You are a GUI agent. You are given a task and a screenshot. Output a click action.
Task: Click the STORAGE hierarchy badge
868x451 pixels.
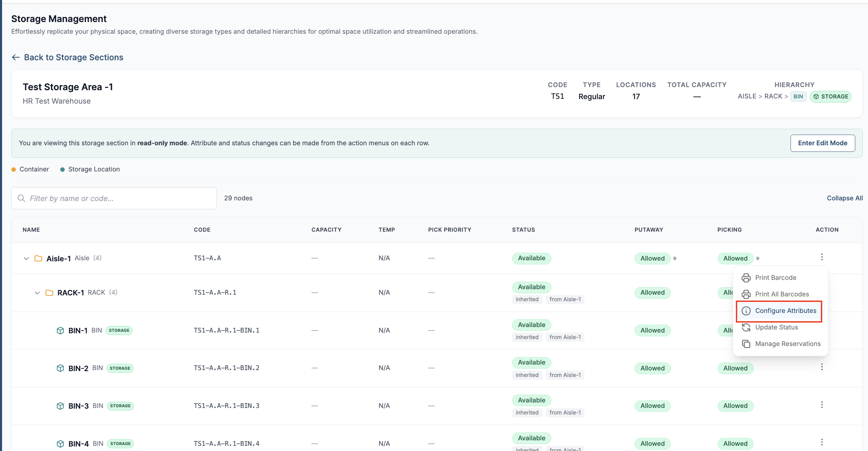tap(830, 97)
